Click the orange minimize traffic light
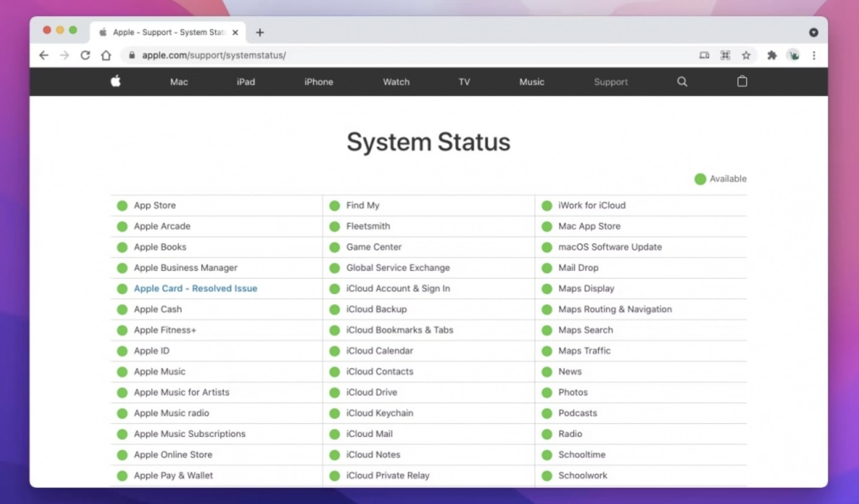The image size is (859, 504). pyautogui.click(x=59, y=29)
